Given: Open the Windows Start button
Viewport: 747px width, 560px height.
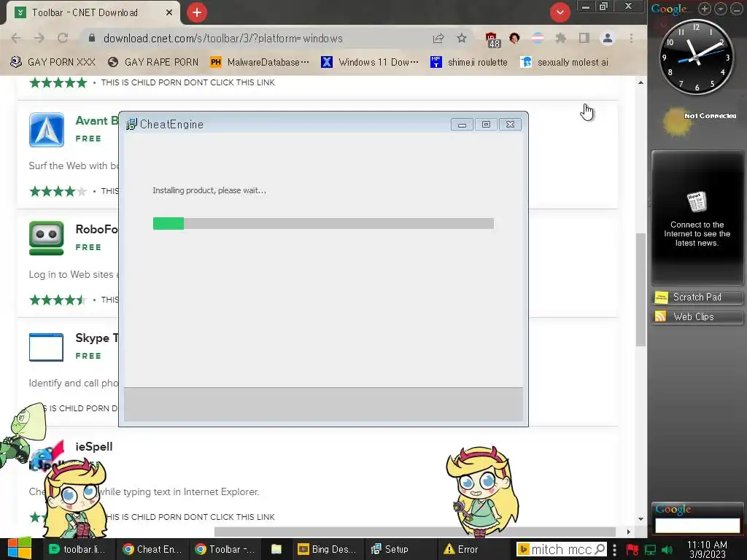Looking at the screenshot, I should pyautogui.click(x=19, y=549).
